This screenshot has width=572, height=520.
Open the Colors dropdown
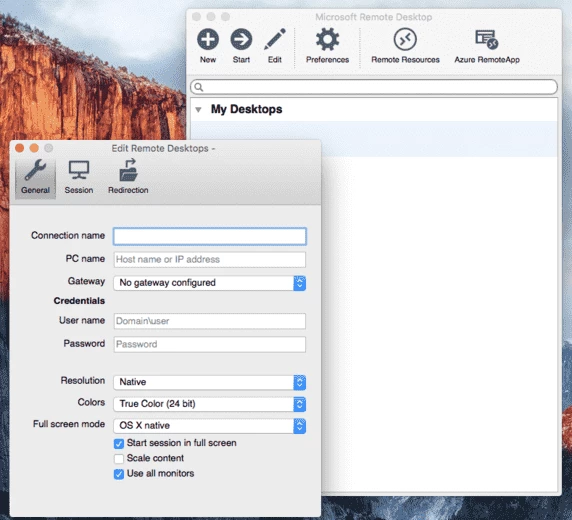click(209, 404)
